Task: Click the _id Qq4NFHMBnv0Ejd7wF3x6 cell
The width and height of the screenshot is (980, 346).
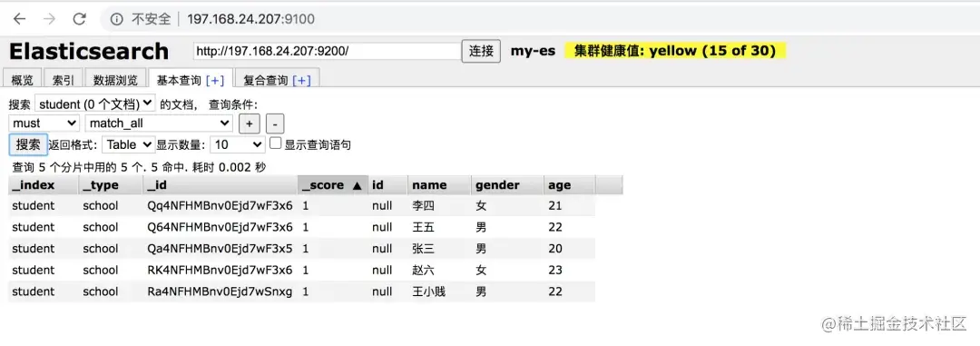Action: [x=220, y=205]
